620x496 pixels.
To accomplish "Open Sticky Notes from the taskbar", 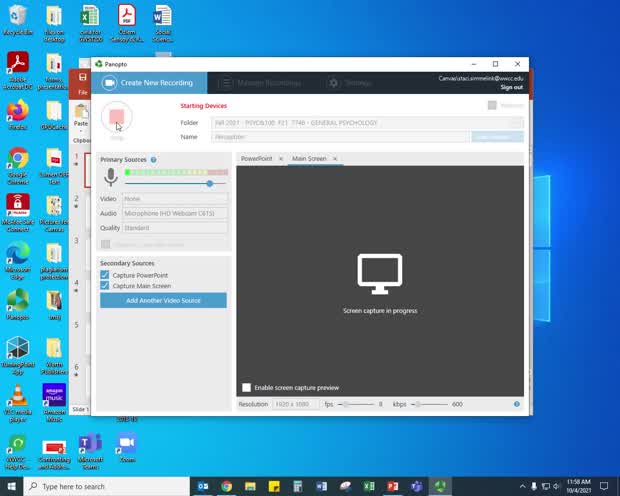I will click(274, 486).
